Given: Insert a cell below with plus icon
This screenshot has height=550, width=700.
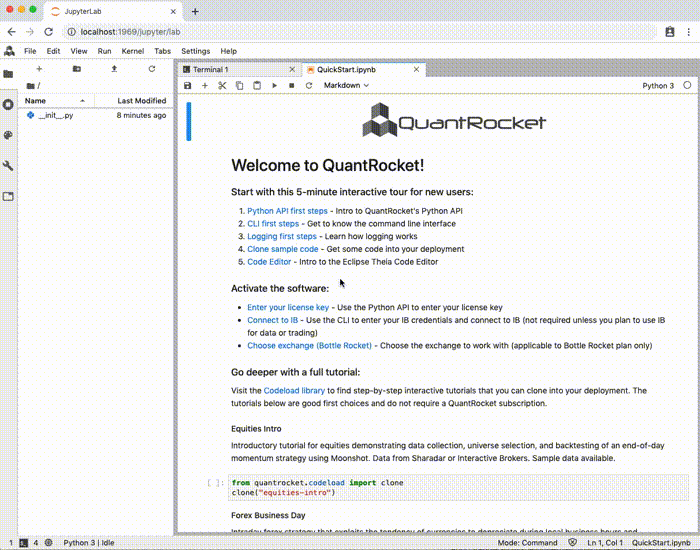Looking at the screenshot, I should (205, 85).
